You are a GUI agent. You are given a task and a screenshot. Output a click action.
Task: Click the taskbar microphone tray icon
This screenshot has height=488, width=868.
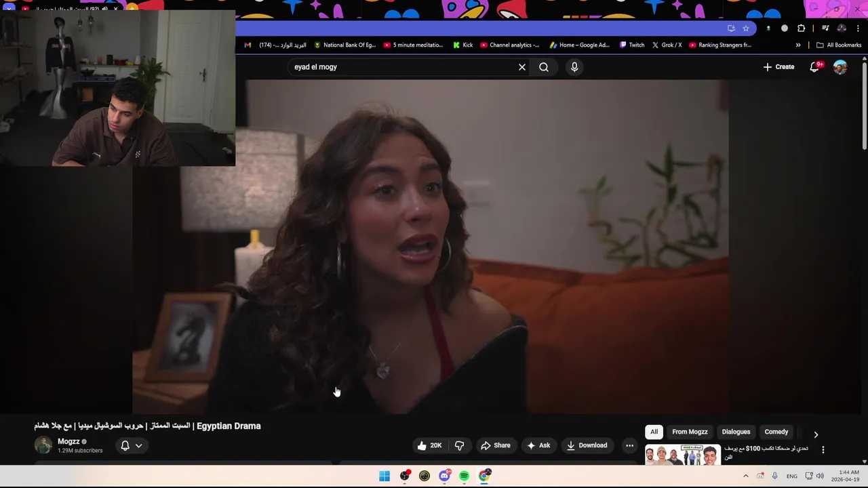pyautogui.click(x=775, y=476)
